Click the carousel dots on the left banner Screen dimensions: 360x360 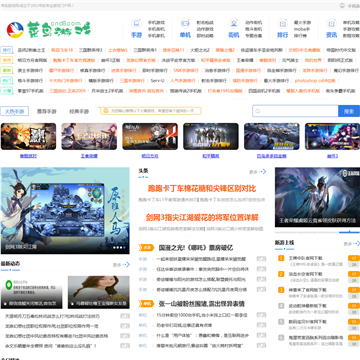tap(119, 248)
